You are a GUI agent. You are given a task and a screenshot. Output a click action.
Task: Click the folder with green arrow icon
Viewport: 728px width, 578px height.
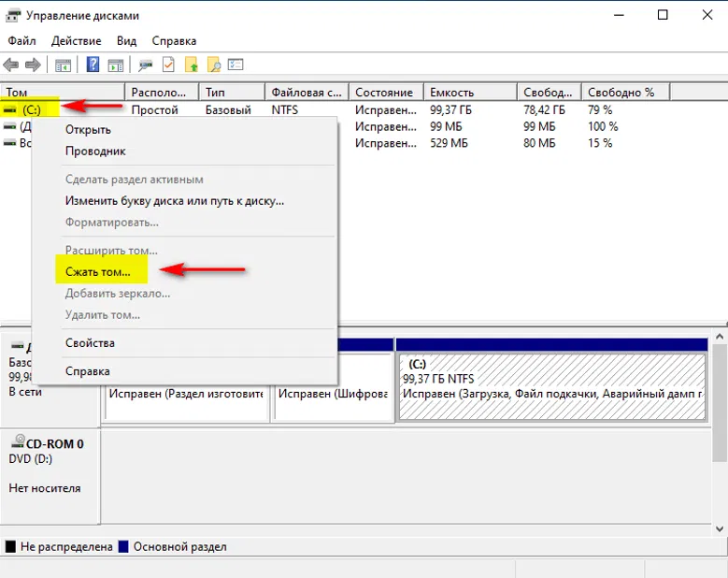[x=192, y=65]
